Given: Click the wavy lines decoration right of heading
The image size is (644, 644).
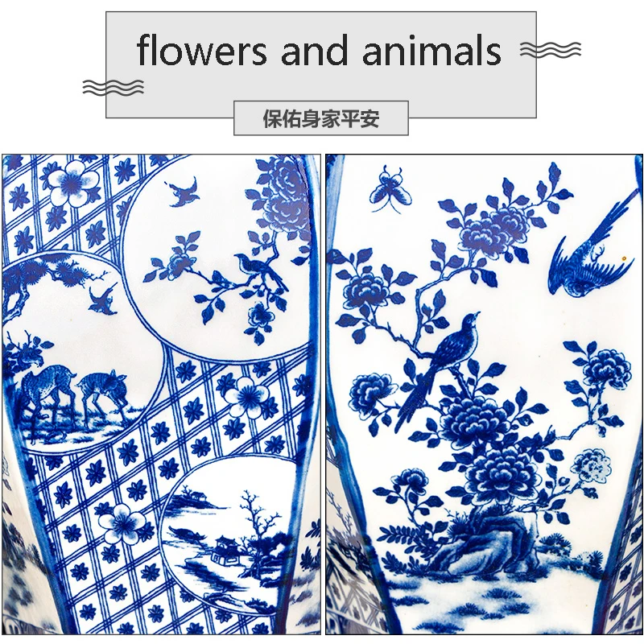Looking at the screenshot, I should (x=551, y=50).
